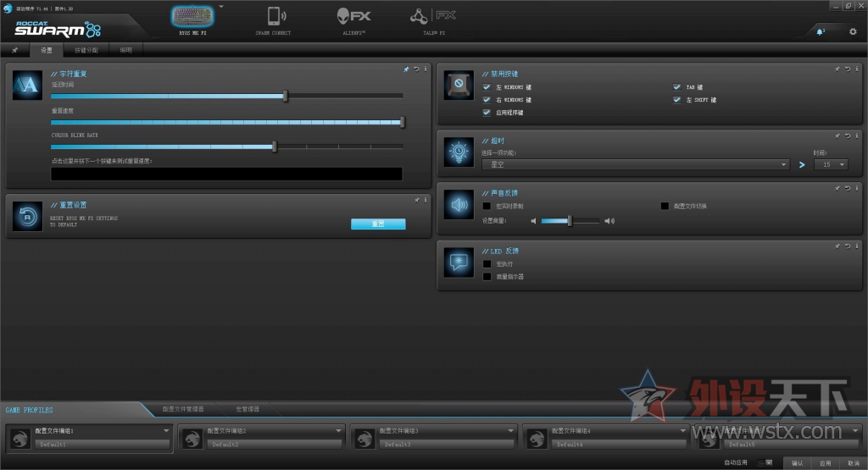Open the 时间 dropdown showing 15
868x470 pixels.
pyautogui.click(x=831, y=164)
